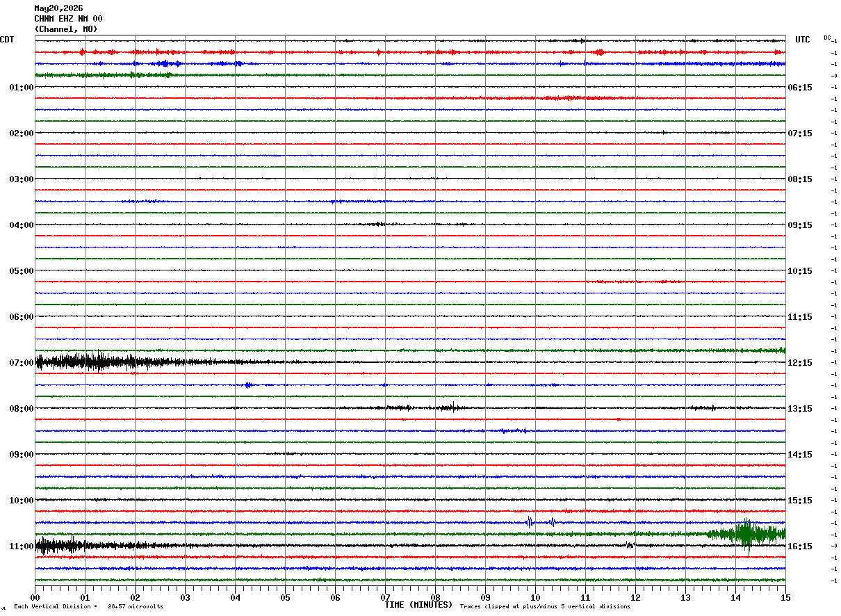841x616 pixels.
Task: Click the (Channel, MO) location text
Action: [x=66, y=29]
